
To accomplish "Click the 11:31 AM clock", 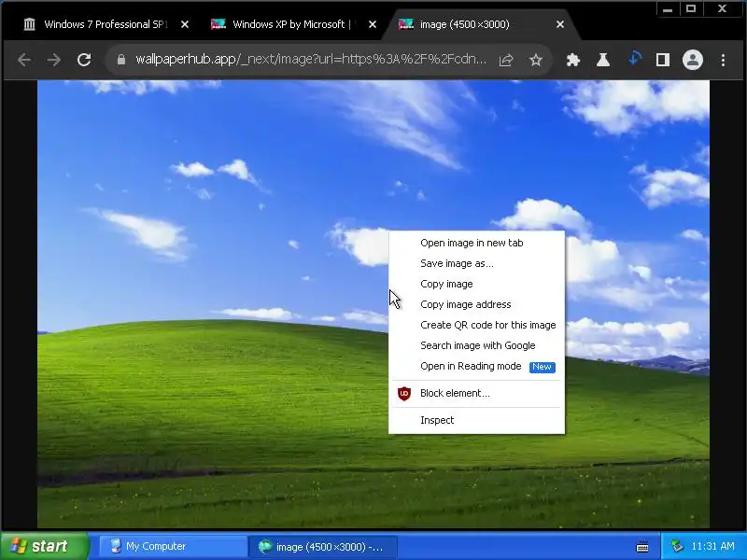I will (712, 546).
